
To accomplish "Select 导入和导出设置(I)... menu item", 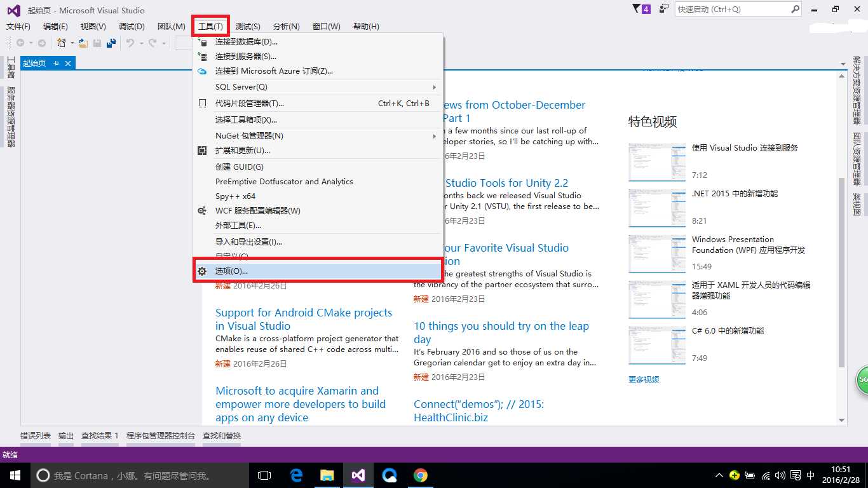I will coord(318,242).
